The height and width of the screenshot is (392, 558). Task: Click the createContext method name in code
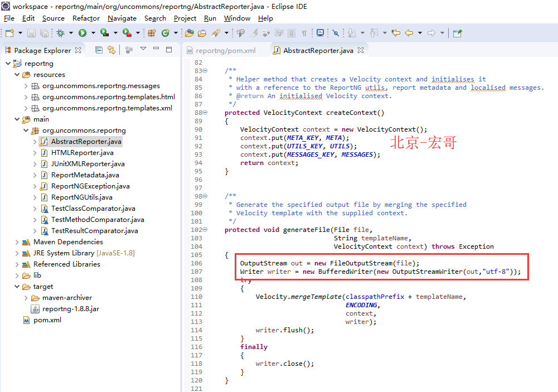[352, 113]
